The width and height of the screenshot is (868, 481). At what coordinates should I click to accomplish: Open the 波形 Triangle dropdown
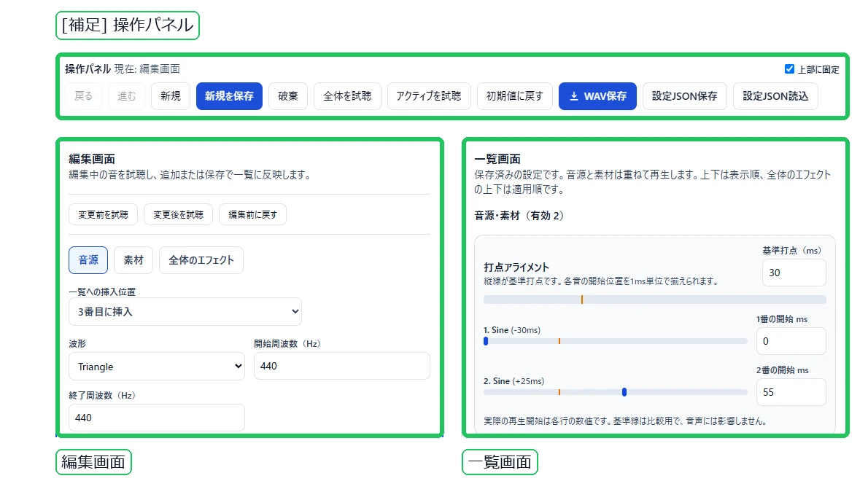[x=157, y=367]
